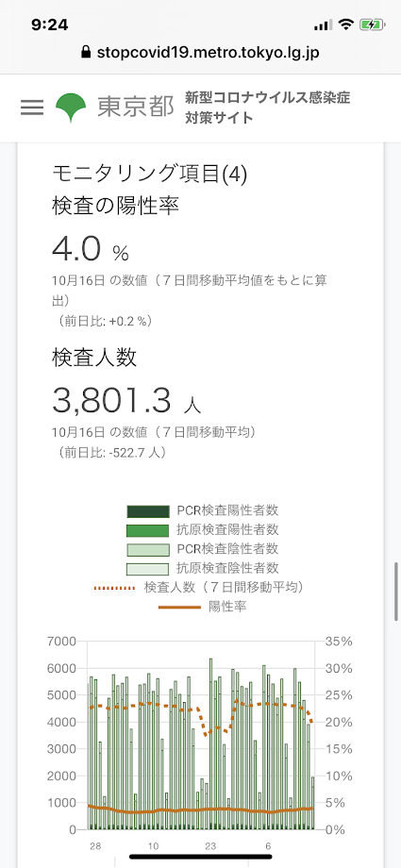This screenshot has height=868, width=401.
Task: Tap the battery charging status icon
Action: click(371, 25)
